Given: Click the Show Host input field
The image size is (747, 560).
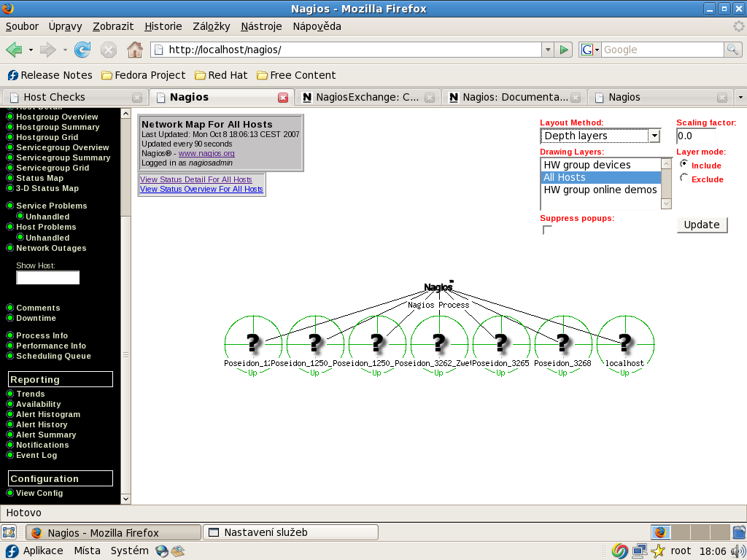Looking at the screenshot, I should pyautogui.click(x=47, y=278).
